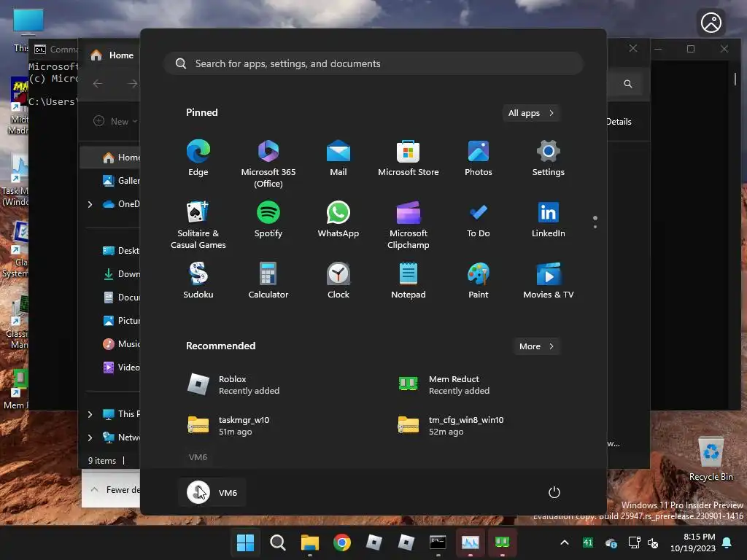
Task: Open the To Do app
Action: [x=479, y=219]
